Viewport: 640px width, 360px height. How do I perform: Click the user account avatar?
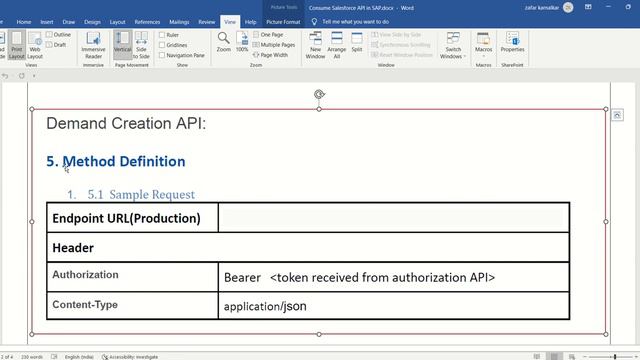(x=568, y=7)
